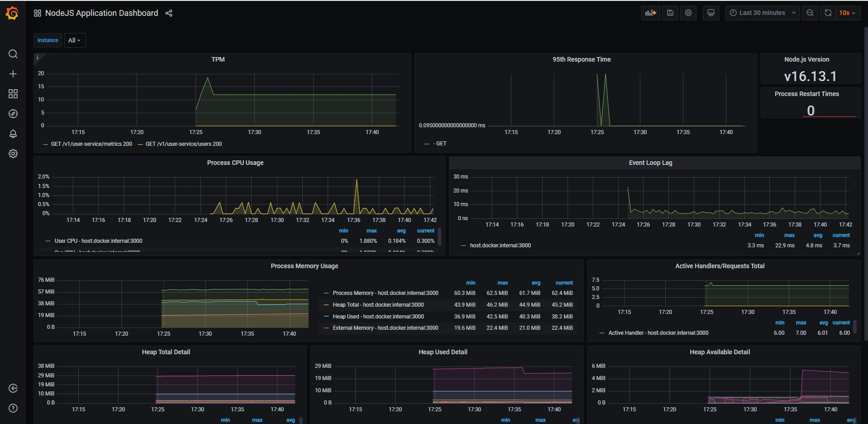Click External Memory line color swatch

pos(326,328)
